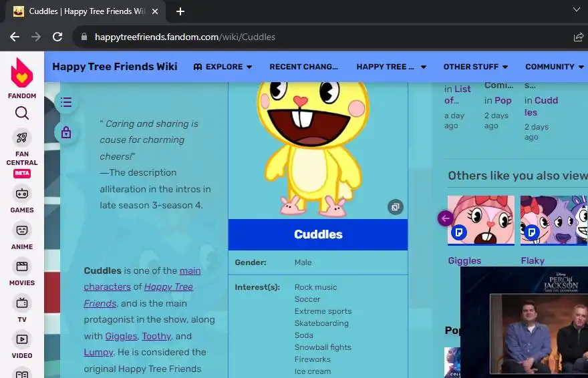Click the URL address field
Image resolution: width=588 pixels, height=378 pixels.
pos(323,37)
